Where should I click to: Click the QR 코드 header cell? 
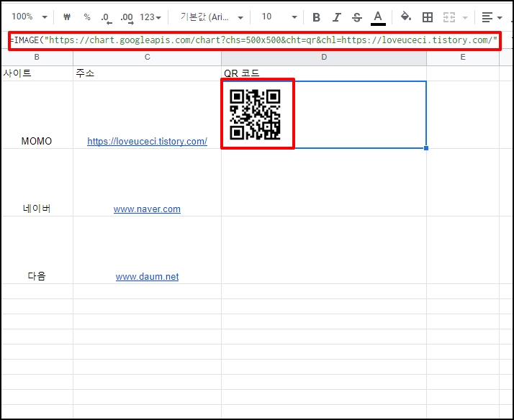point(324,73)
